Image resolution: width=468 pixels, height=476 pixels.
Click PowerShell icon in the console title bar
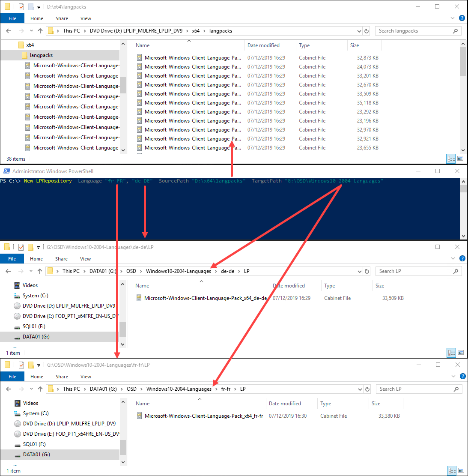click(x=7, y=171)
